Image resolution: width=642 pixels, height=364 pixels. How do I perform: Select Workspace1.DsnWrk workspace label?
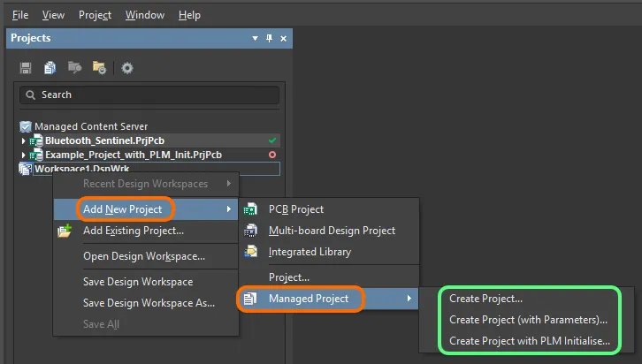82,169
